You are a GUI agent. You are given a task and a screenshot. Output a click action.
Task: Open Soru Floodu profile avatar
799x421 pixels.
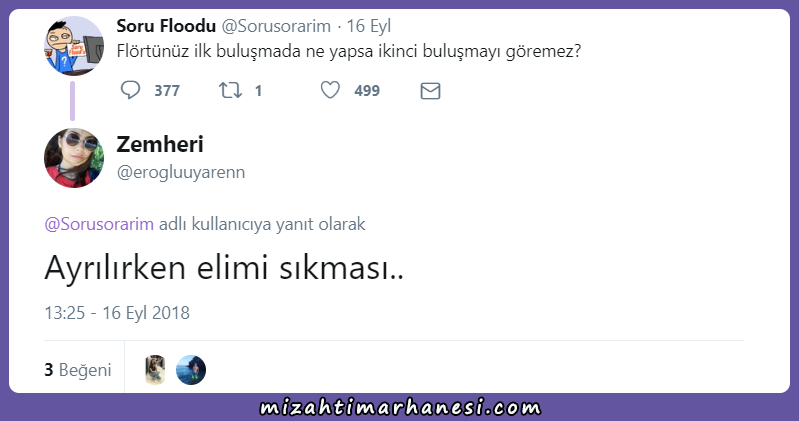74,46
